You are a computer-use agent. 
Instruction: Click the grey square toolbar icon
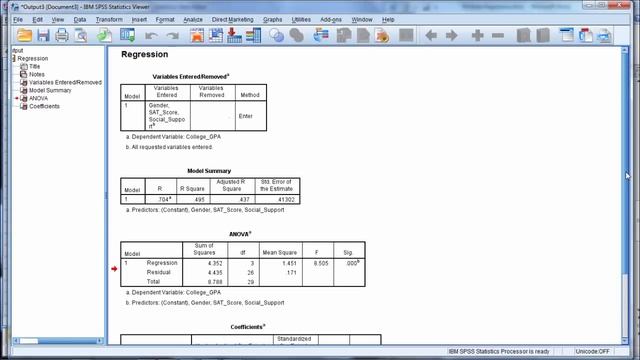tap(406, 36)
